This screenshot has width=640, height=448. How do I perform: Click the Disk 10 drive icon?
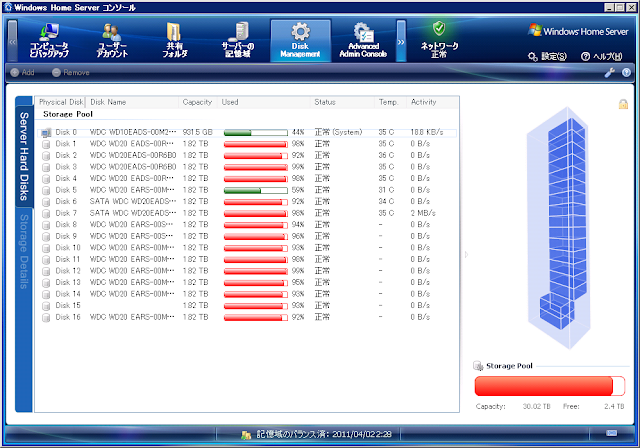pos(46,248)
